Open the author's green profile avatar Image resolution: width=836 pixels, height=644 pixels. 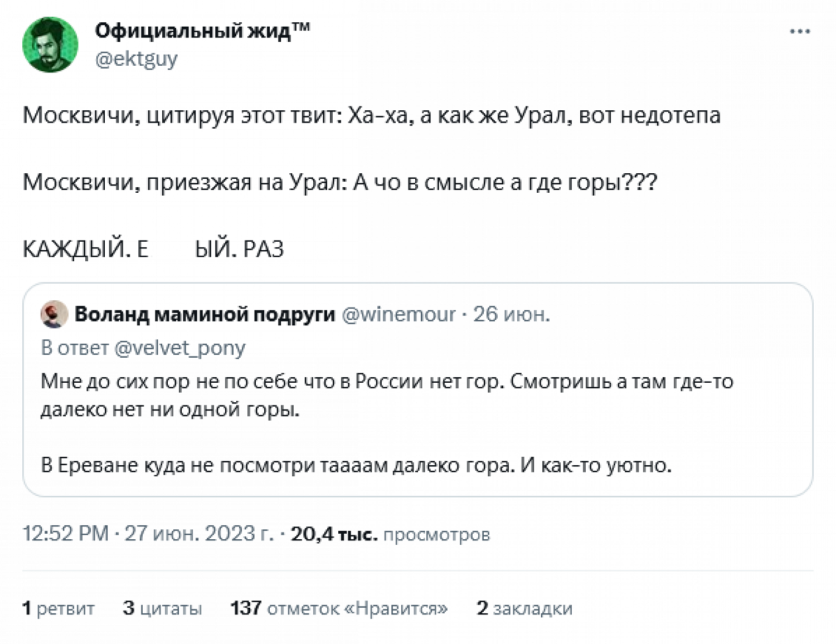50,45
